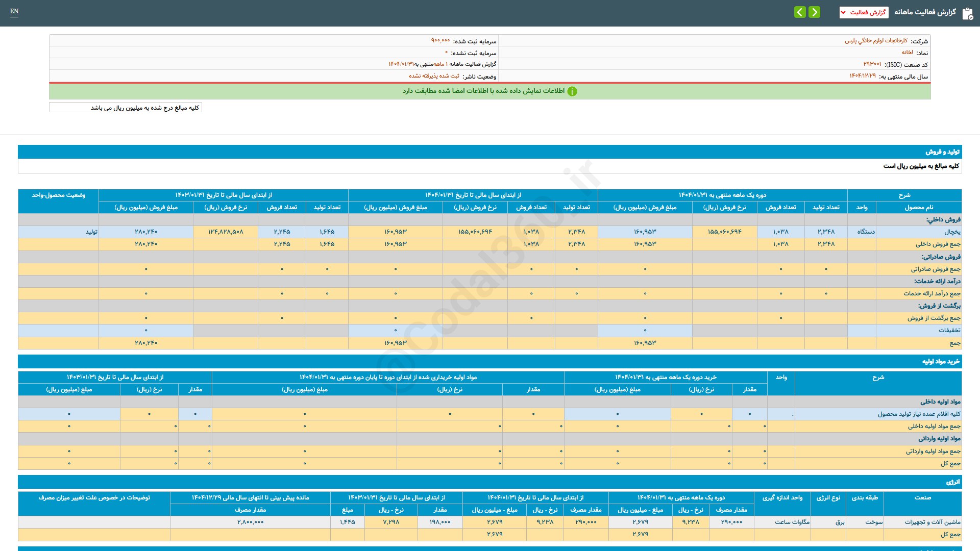980x551 pixels.
Task: Click the symbol link لخانه
Action: (x=907, y=53)
